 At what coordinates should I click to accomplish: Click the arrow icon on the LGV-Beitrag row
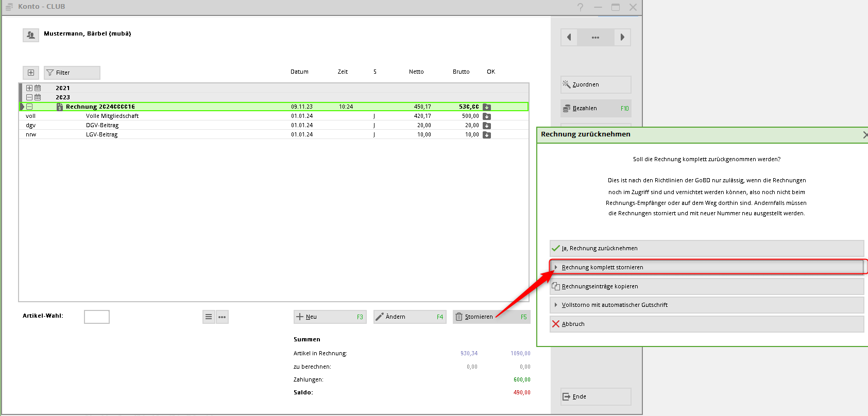pyautogui.click(x=487, y=135)
